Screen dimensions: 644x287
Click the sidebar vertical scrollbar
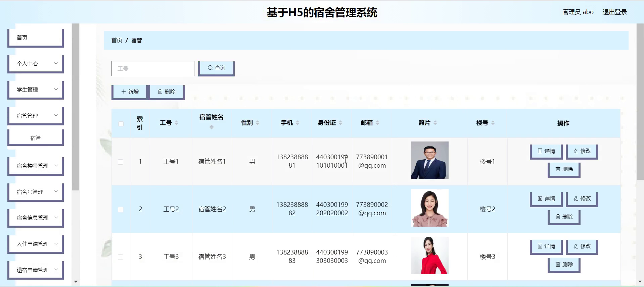point(76,107)
